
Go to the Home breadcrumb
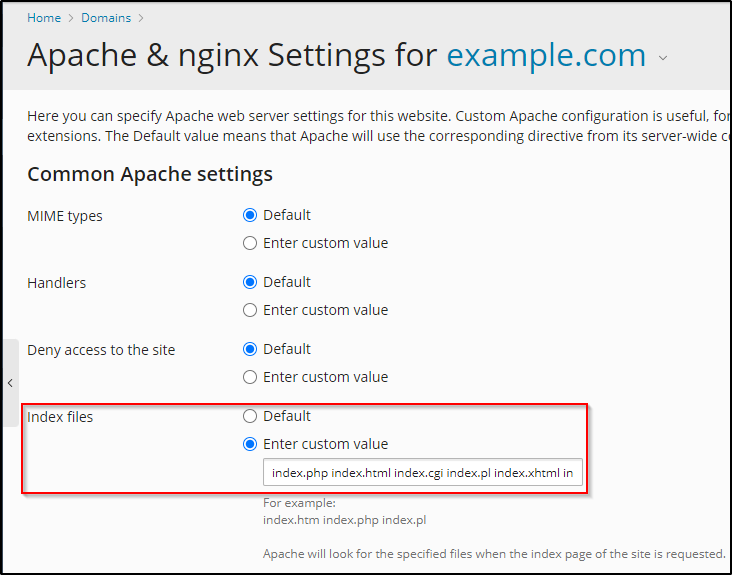[x=44, y=18]
